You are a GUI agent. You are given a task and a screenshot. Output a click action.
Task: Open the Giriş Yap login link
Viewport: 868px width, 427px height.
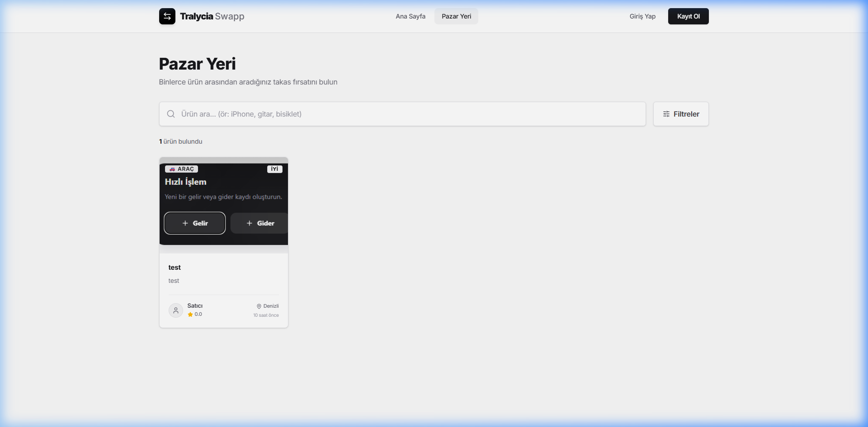pos(642,16)
